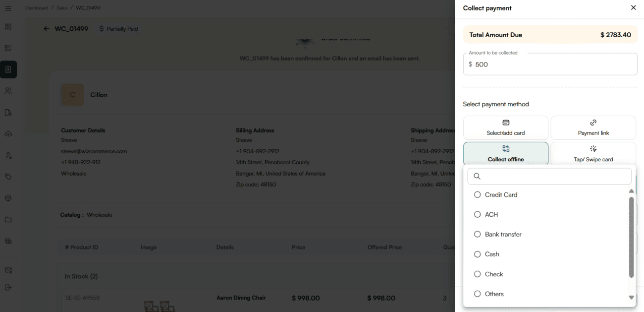Click the dropdown list vertical scrollbar
This screenshot has width=644, height=312.
(x=631, y=237)
